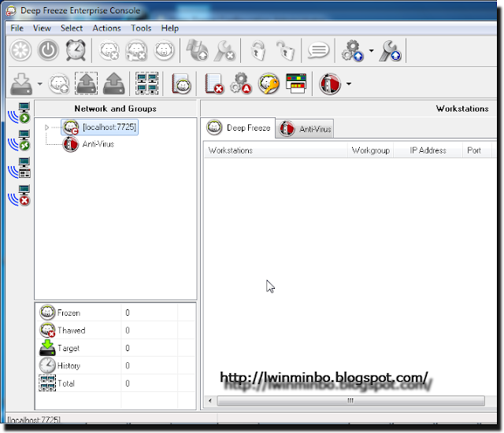504x433 pixels.
Task: Click the four-monitors Select All icon
Action: pyautogui.click(x=147, y=83)
